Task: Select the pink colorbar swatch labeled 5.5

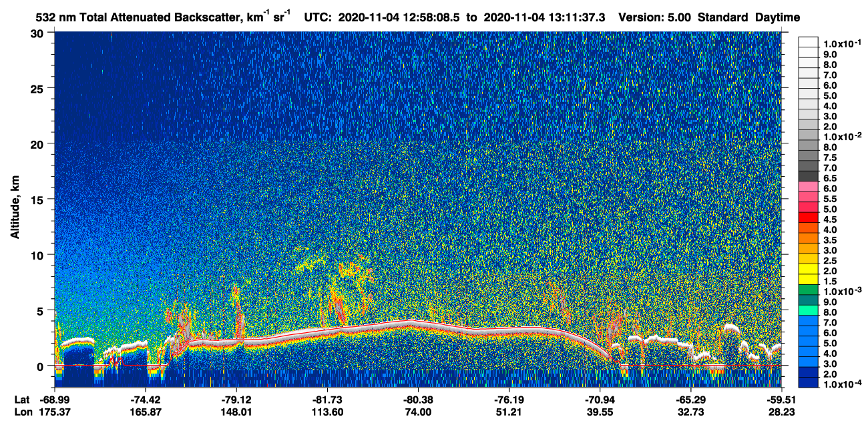Action: (808, 197)
